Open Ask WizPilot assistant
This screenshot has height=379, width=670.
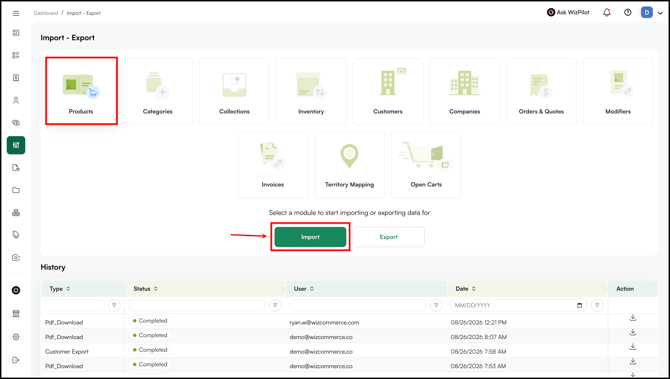(568, 12)
